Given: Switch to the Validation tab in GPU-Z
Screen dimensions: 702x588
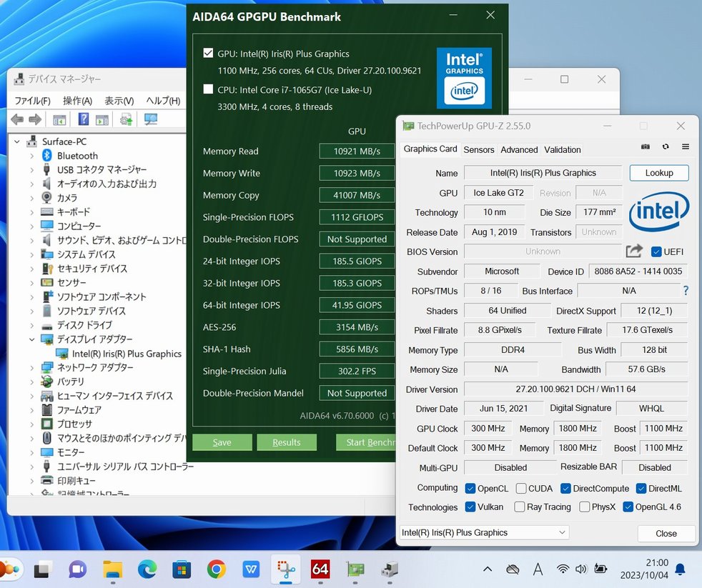Looking at the screenshot, I should point(563,149).
